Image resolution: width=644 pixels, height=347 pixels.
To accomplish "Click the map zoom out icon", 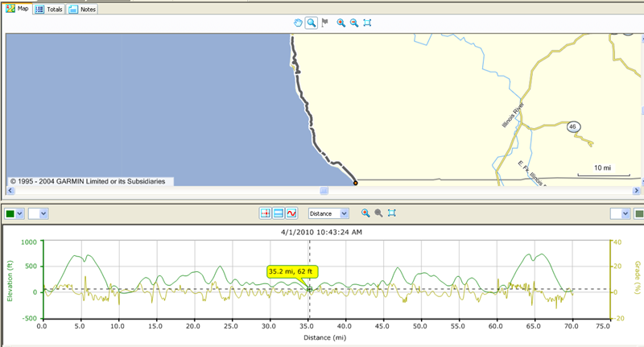I will [x=354, y=23].
